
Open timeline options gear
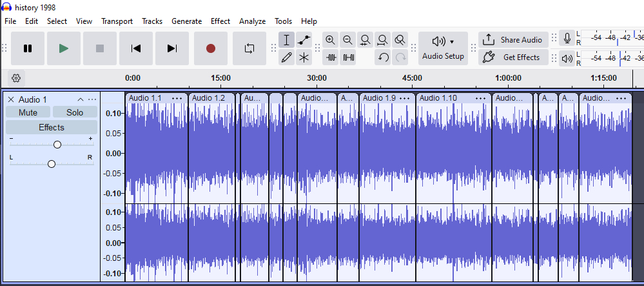(x=17, y=78)
